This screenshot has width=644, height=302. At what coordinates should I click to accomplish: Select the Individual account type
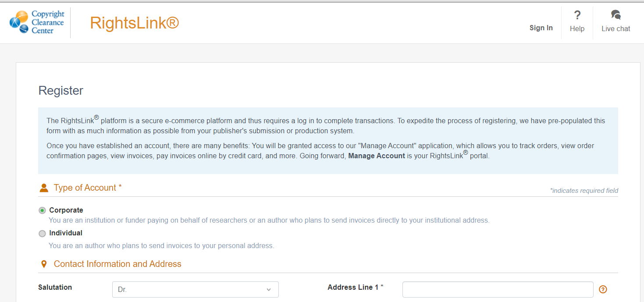[42, 233]
